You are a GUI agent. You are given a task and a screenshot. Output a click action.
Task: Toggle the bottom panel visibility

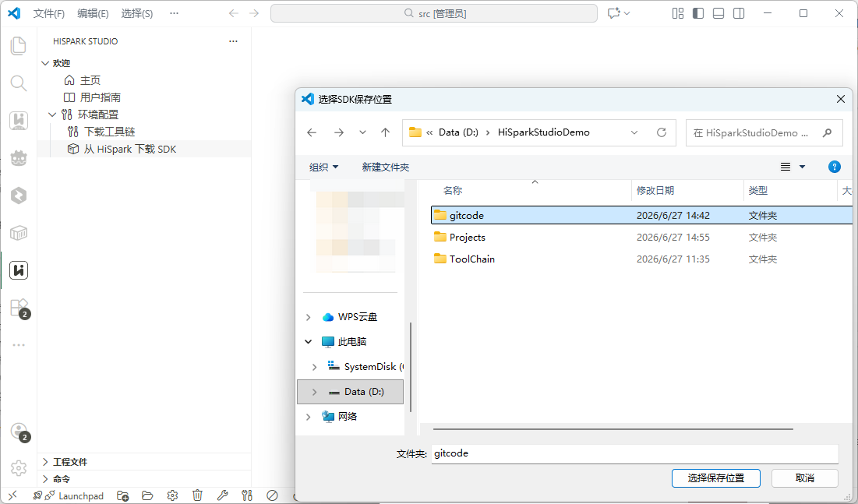(719, 13)
